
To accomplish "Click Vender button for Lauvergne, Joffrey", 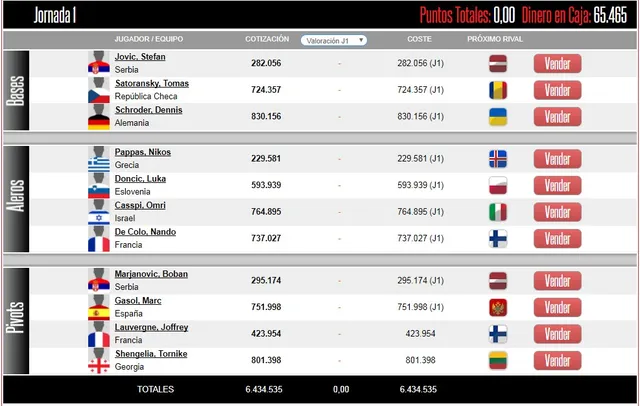I will click(x=557, y=334).
